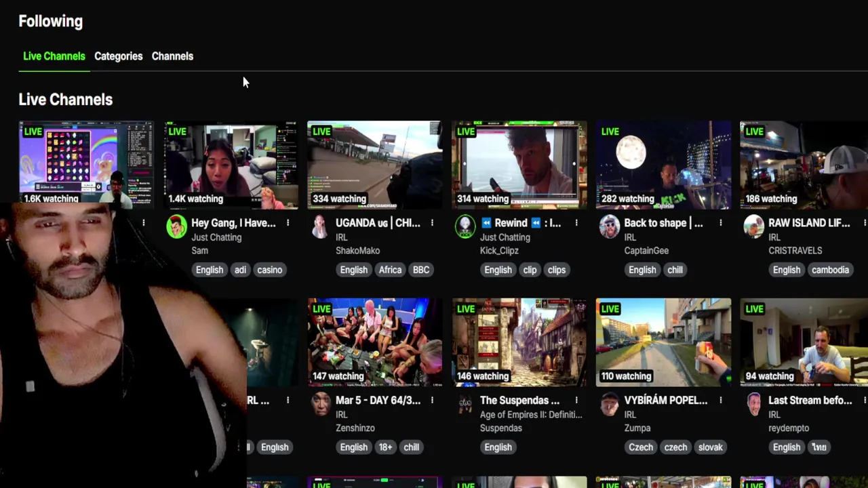
Task: Watch the 186 watching CRISTRAVELS thumbnail
Action: [804, 165]
